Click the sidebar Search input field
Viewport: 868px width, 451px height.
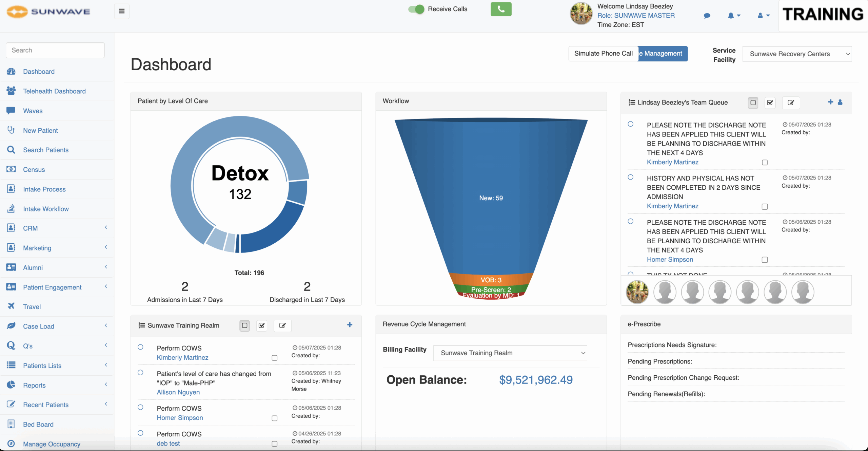(55, 50)
